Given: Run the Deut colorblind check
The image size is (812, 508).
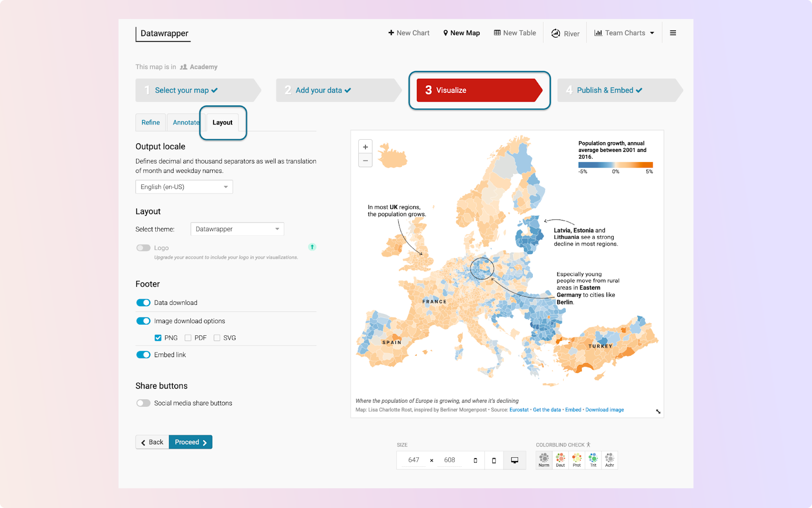Looking at the screenshot, I should [x=560, y=460].
